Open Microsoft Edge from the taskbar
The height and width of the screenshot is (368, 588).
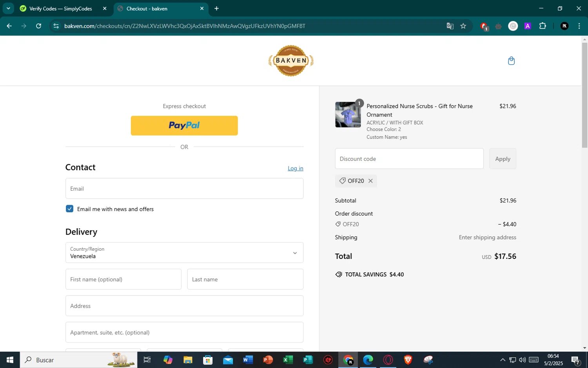tap(368, 360)
